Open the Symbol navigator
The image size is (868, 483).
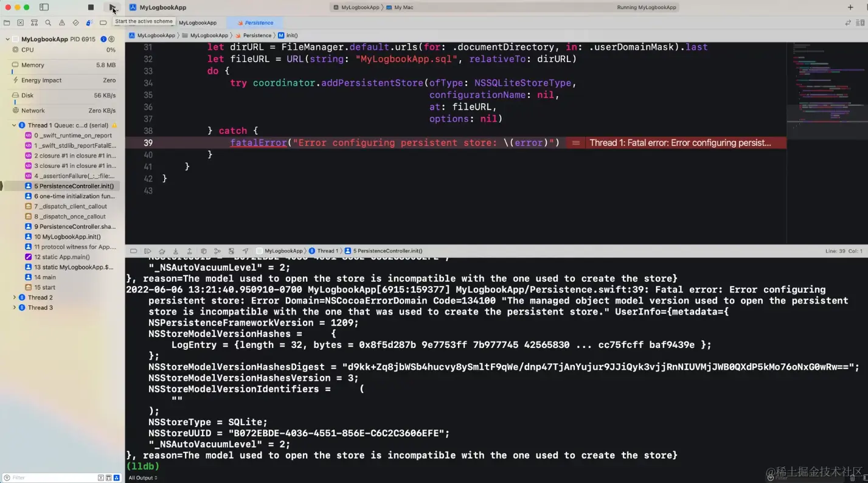34,23
